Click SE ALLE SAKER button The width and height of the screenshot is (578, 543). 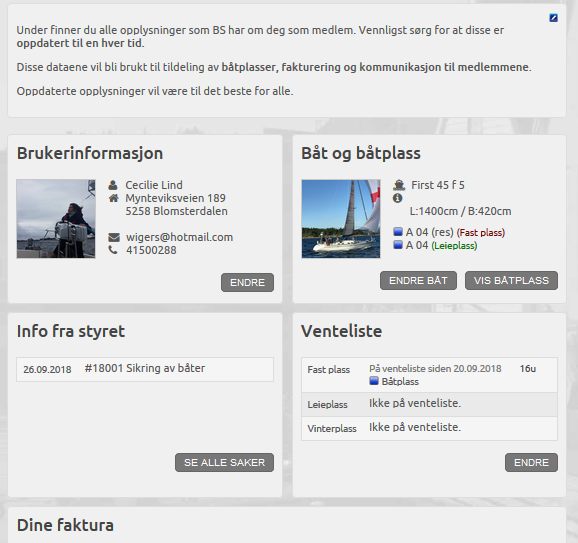click(x=224, y=462)
